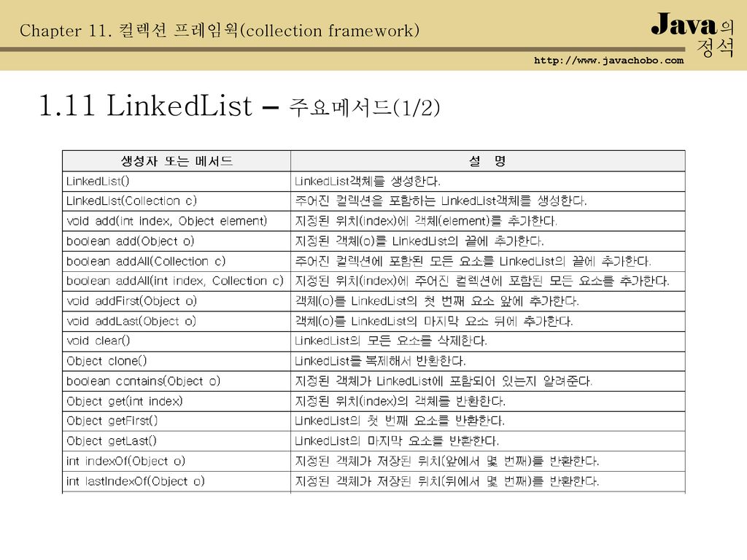Screen dimensions: 747x560
Task: Select the 'Object getLast()' cell
Action: (x=177, y=441)
